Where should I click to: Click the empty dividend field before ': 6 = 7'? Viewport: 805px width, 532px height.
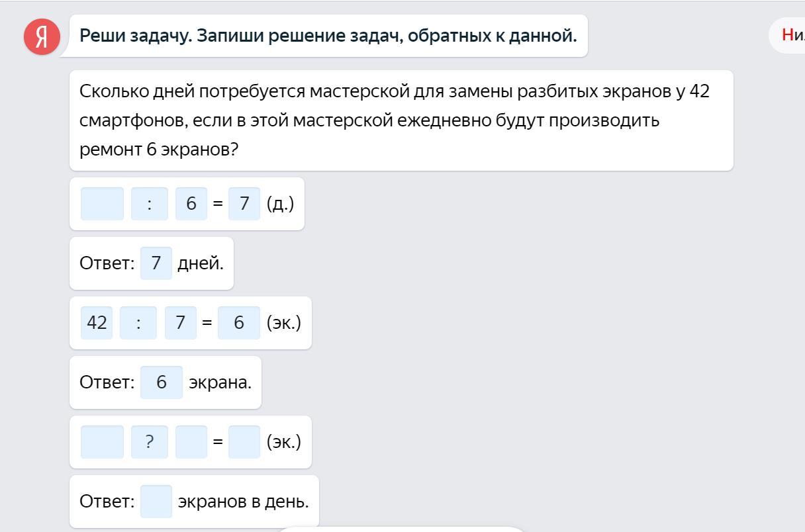pyautogui.click(x=102, y=204)
